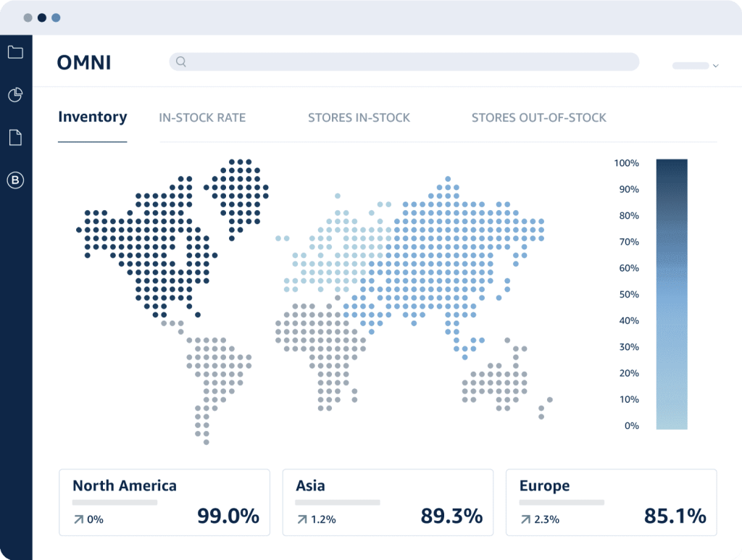Image resolution: width=742 pixels, height=560 pixels.
Task: Click the Europe trend arrow icon
Action: 526,520
